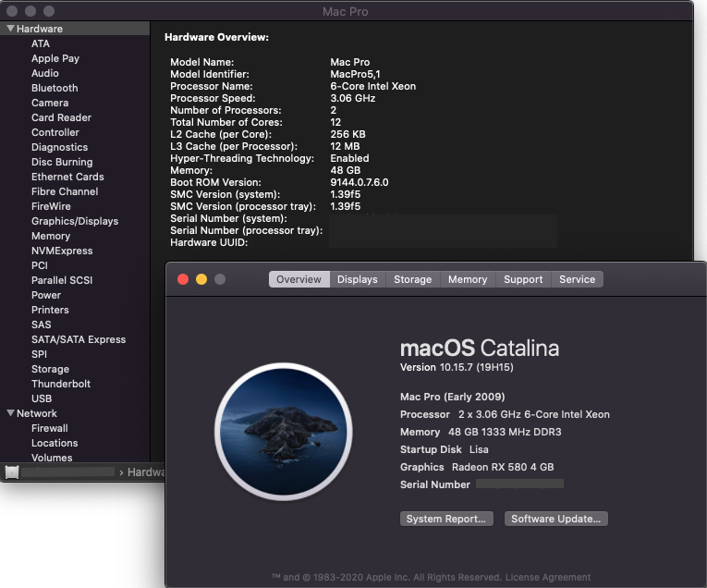Collapse the Hardware section triangle

(x=10, y=29)
